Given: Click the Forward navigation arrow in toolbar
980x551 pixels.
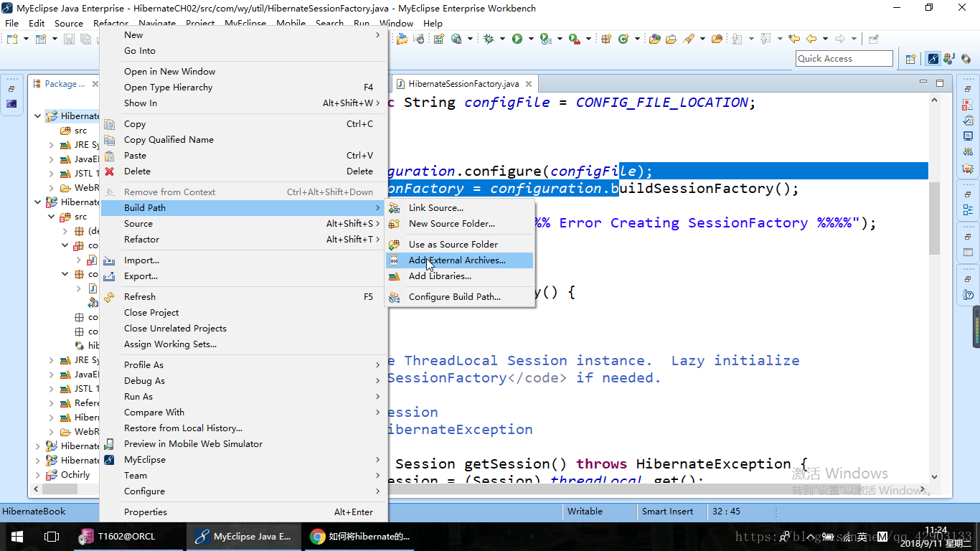Looking at the screenshot, I should click(840, 39).
